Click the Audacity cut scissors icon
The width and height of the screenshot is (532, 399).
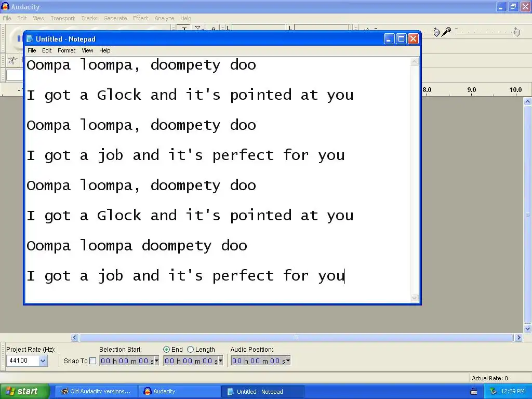tap(12, 60)
